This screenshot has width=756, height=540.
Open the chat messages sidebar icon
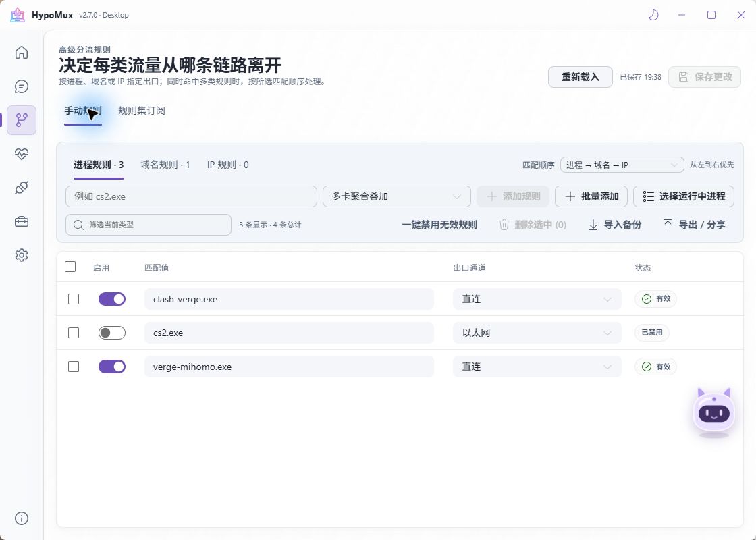(21, 86)
